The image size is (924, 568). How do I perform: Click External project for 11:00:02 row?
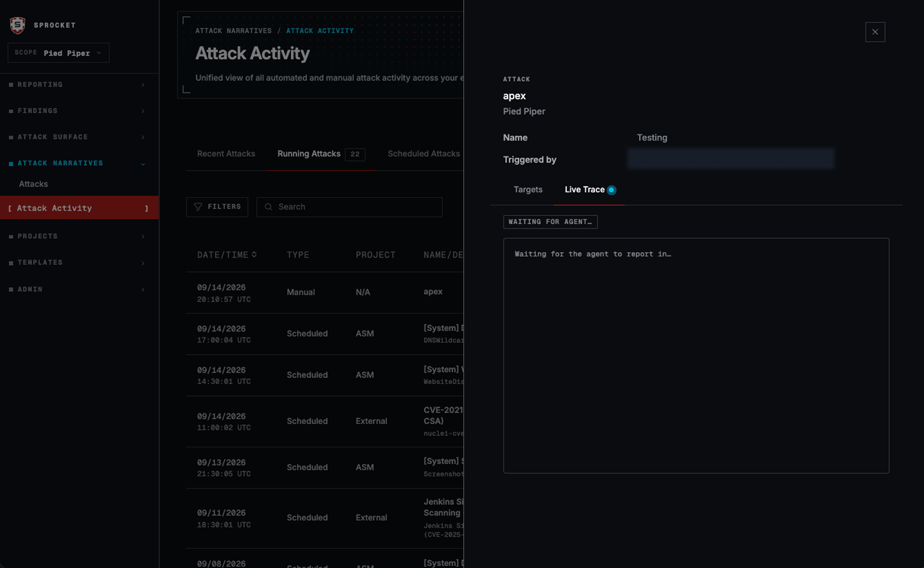coord(372,421)
